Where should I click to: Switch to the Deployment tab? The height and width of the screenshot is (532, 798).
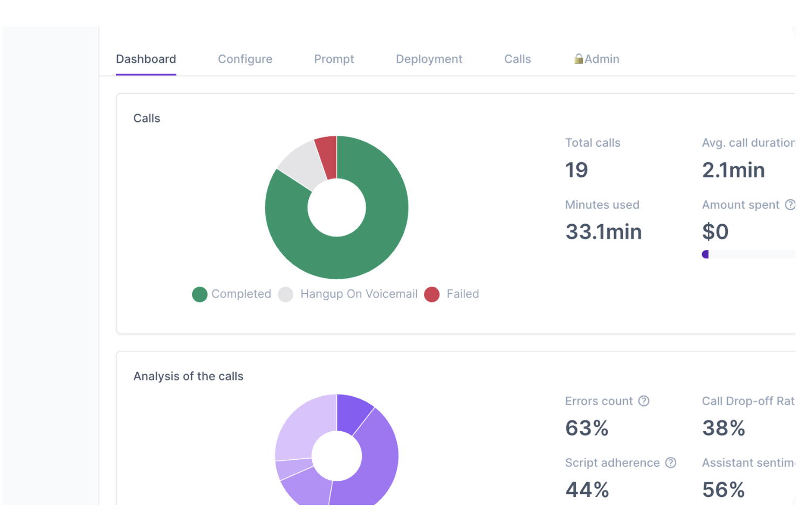(429, 59)
